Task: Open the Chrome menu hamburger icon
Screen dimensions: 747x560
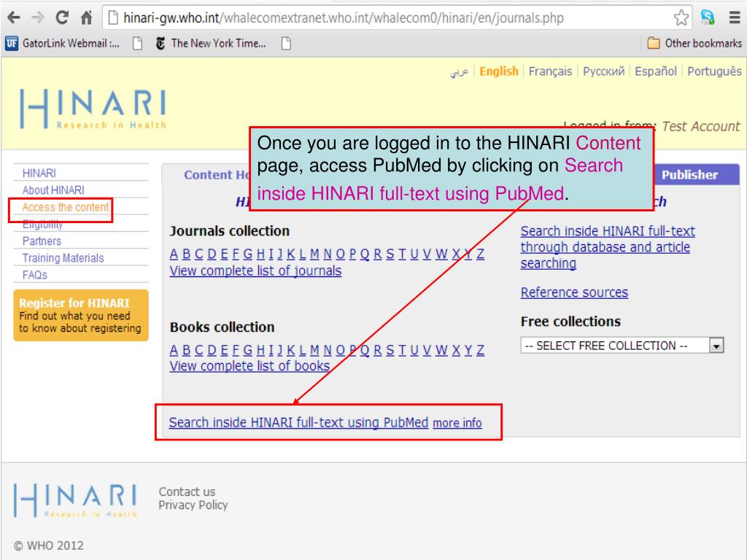Action: click(735, 17)
